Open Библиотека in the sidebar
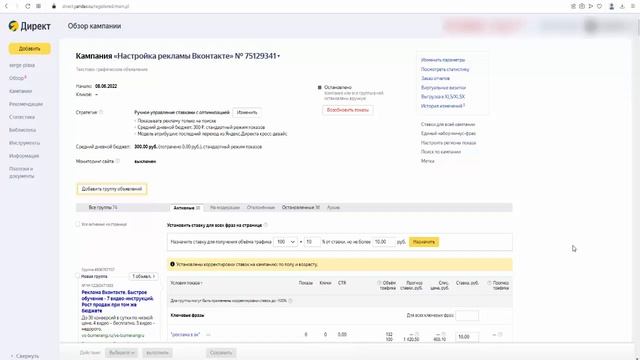This screenshot has height=360, width=640. [22, 130]
